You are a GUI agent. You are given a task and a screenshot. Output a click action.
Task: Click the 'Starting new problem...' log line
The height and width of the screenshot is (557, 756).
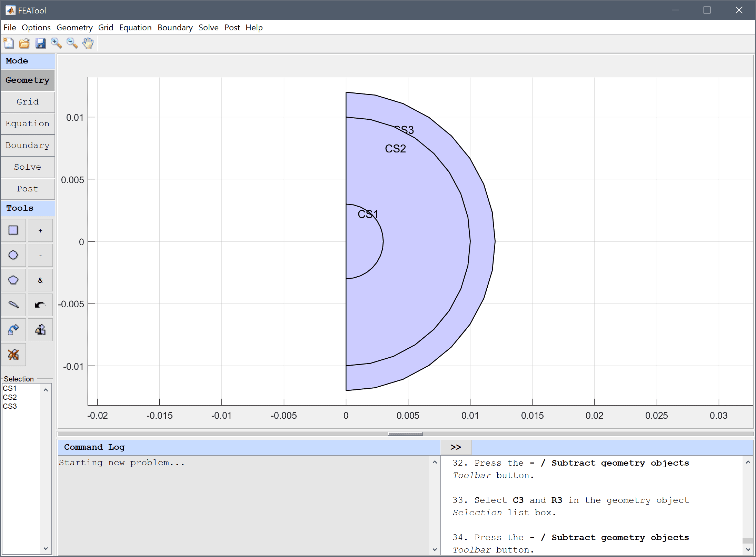[x=122, y=462]
